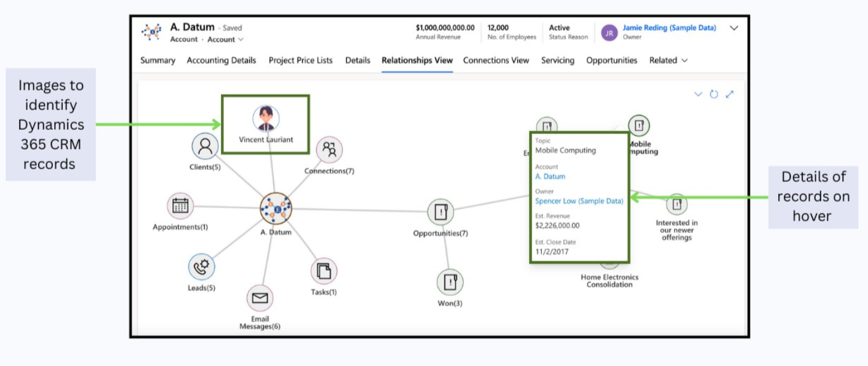Screen dimensions: 868x366
Task: Open the Related tab dropdown
Action: click(669, 60)
